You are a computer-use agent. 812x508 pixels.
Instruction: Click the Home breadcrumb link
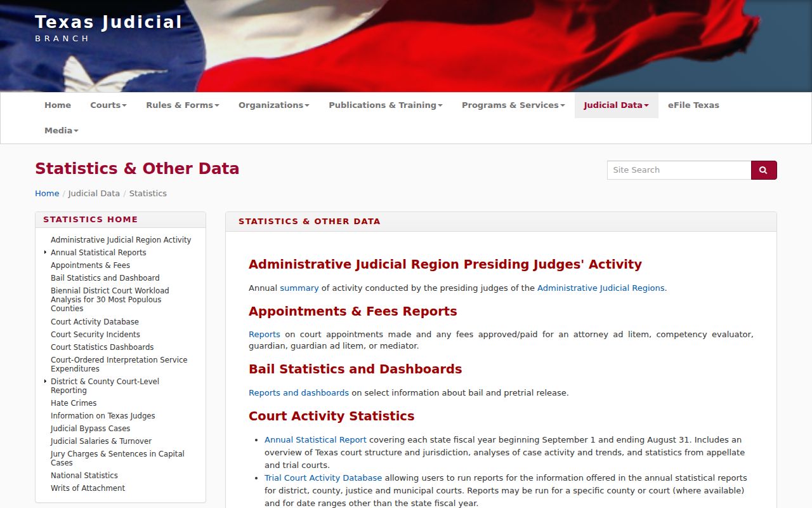tap(47, 194)
